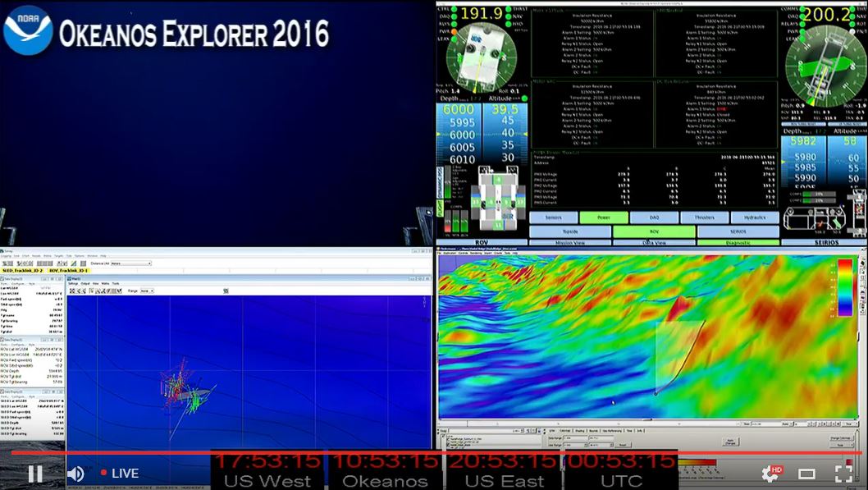Click the ROV track cluster on map

click(185, 389)
